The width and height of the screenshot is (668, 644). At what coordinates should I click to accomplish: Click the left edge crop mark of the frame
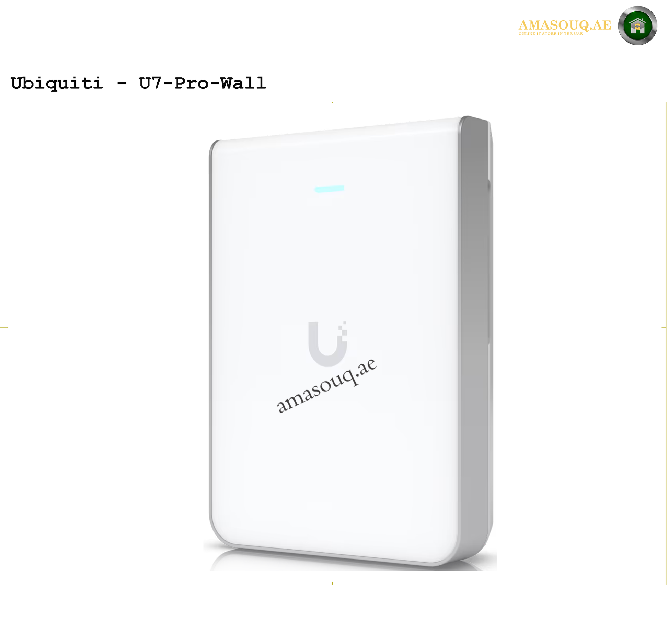click(4, 327)
